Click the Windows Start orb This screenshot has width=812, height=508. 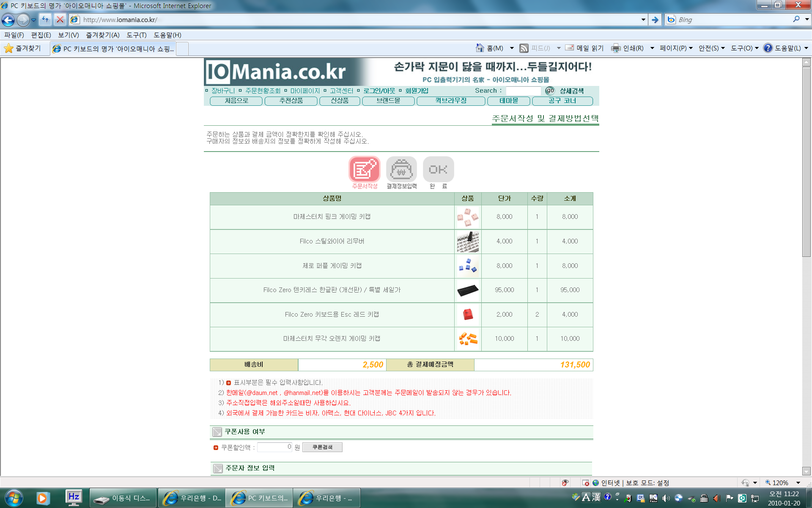point(14,498)
